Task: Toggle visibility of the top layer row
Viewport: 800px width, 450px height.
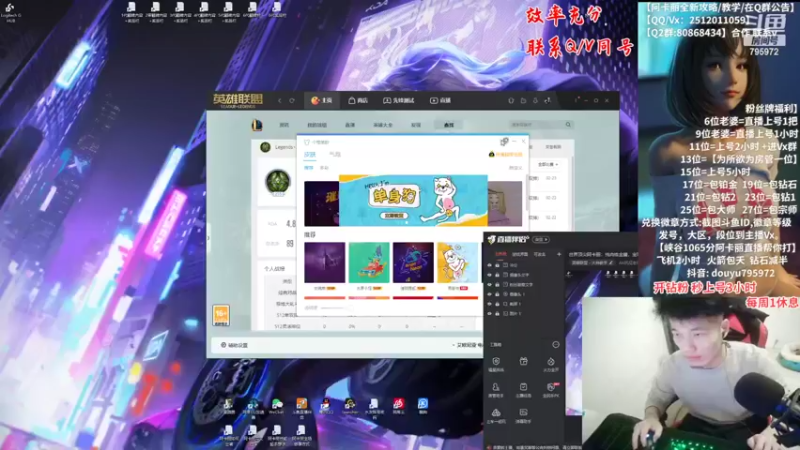Action: click(489, 265)
